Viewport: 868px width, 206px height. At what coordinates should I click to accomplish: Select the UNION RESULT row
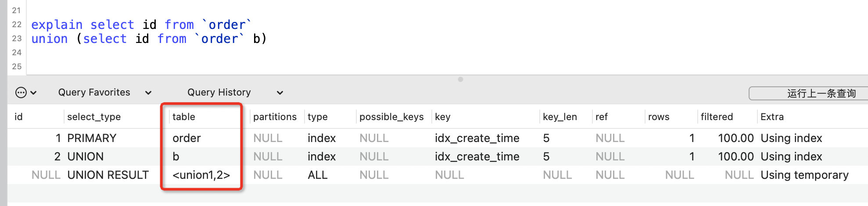pos(438,175)
